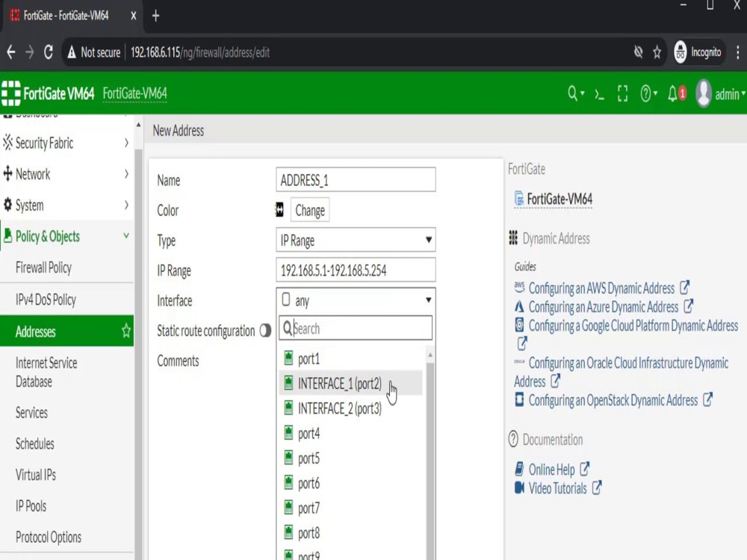Open Configuring an Azure Dynamic Address link
Screen dimensions: 747x560
pyautogui.click(x=603, y=307)
